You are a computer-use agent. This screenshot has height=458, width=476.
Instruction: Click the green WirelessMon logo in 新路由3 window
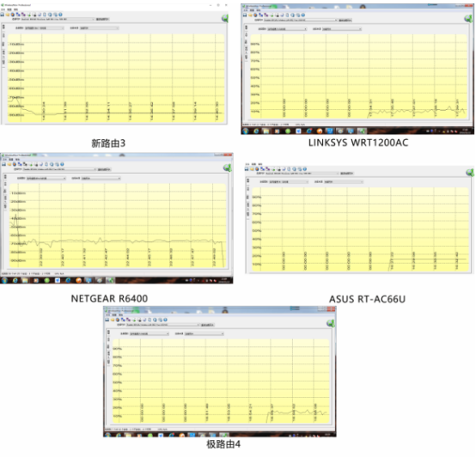tap(225, 19)
